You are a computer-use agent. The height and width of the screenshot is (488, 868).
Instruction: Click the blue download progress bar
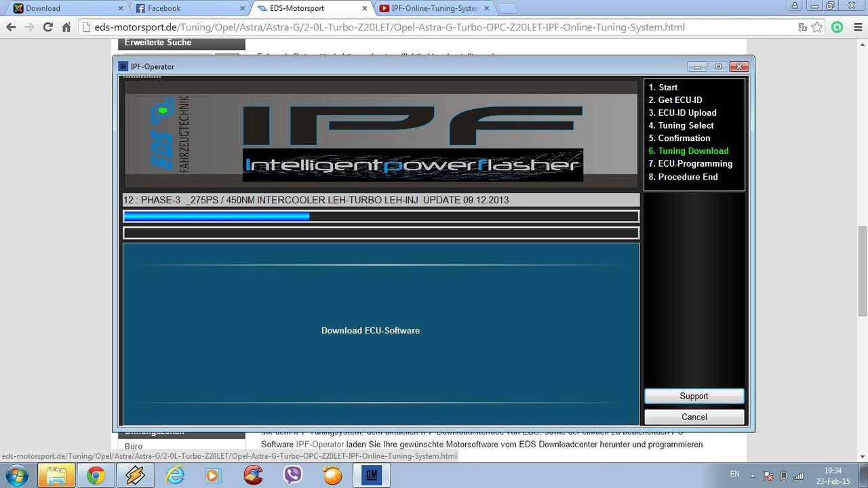380,216
